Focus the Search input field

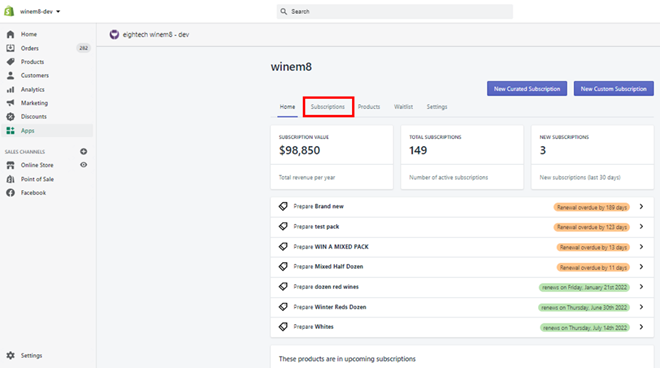click(x=394, y=11)
